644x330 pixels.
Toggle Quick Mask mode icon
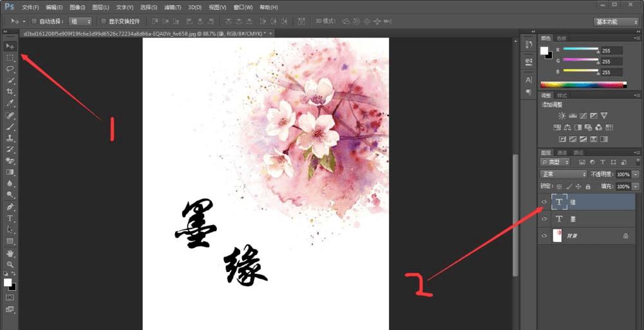coord(10,297)
